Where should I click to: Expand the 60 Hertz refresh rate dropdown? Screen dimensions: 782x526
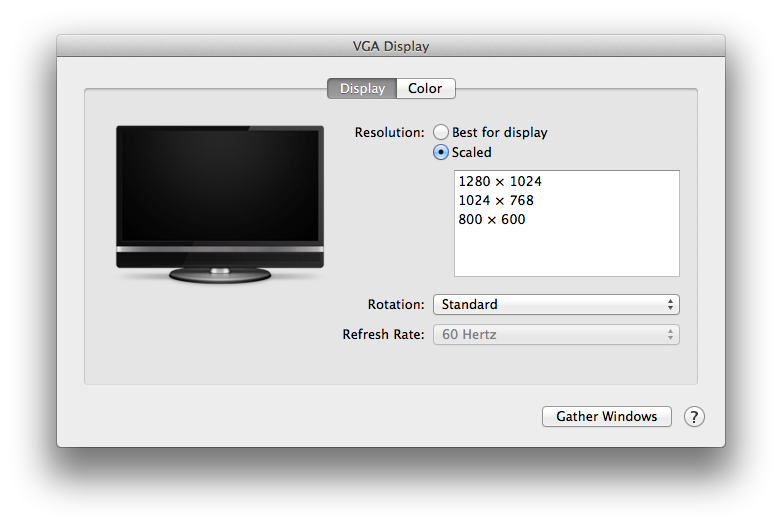coord(555,335)
